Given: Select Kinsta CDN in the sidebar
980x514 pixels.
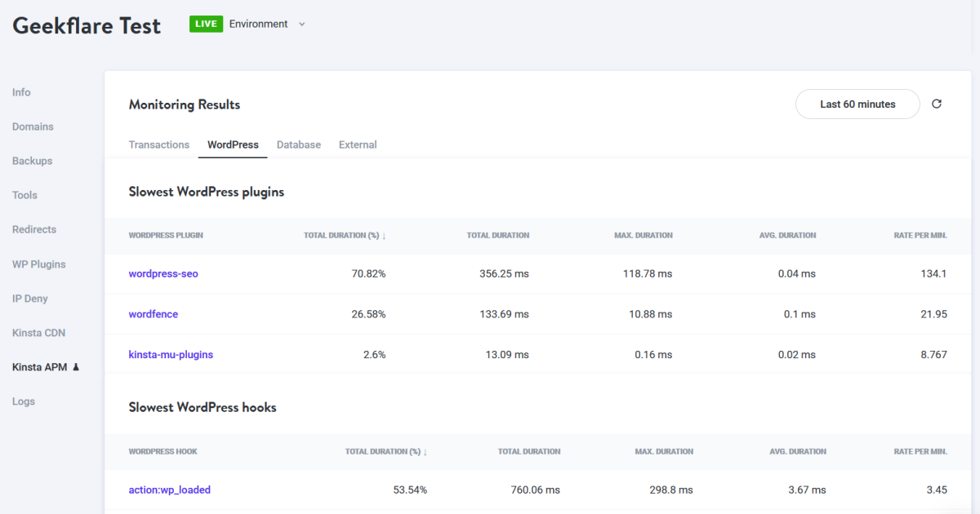Looking at the screenshot, I should tap(38, 332).
